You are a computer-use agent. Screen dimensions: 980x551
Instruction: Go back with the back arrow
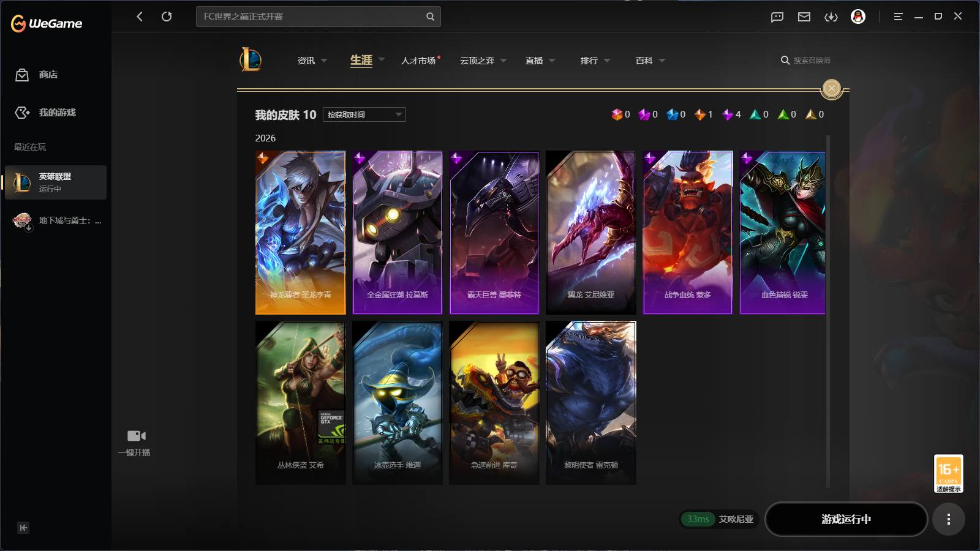tap(140, 17)
